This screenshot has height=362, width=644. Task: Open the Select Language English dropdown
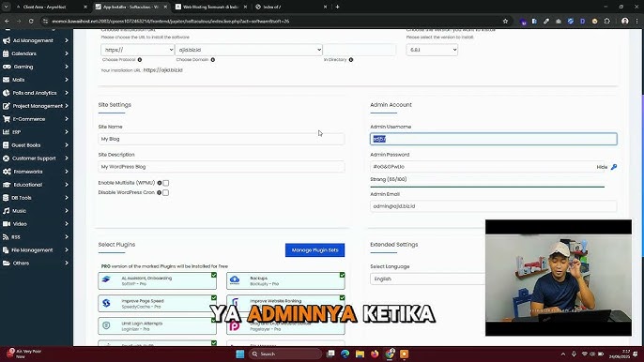tap(427, 279)
